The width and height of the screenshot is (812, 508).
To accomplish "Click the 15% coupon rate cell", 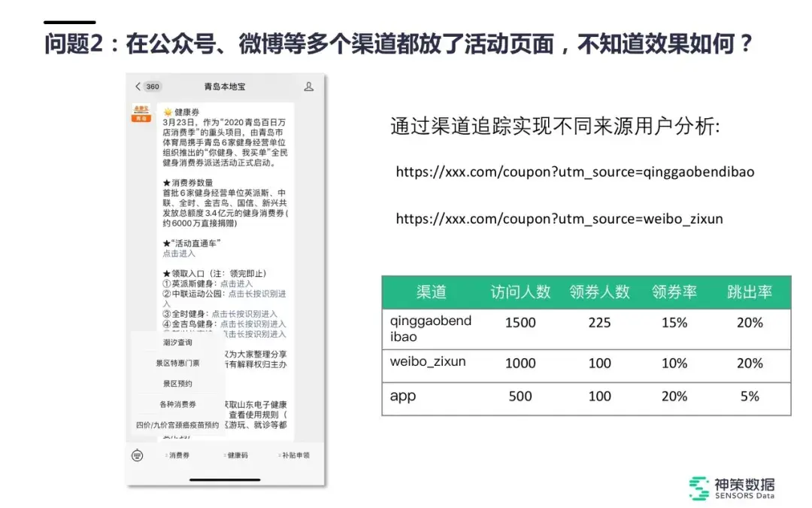I will tap(674, 323).
